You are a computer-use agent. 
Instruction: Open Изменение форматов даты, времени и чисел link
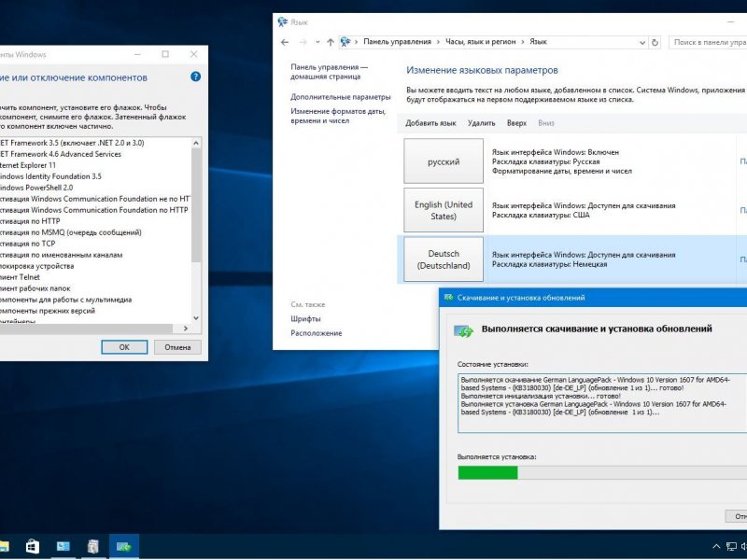pos(338,116)
